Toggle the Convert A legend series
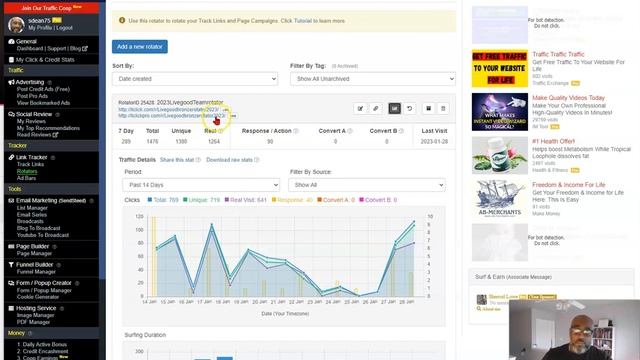 (x=336, y=200)
